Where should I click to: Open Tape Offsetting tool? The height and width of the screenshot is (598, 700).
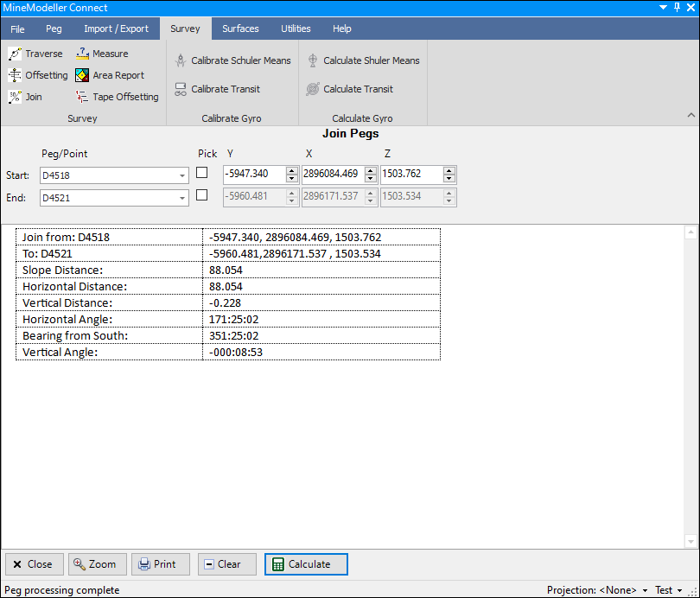coord(117,97)
